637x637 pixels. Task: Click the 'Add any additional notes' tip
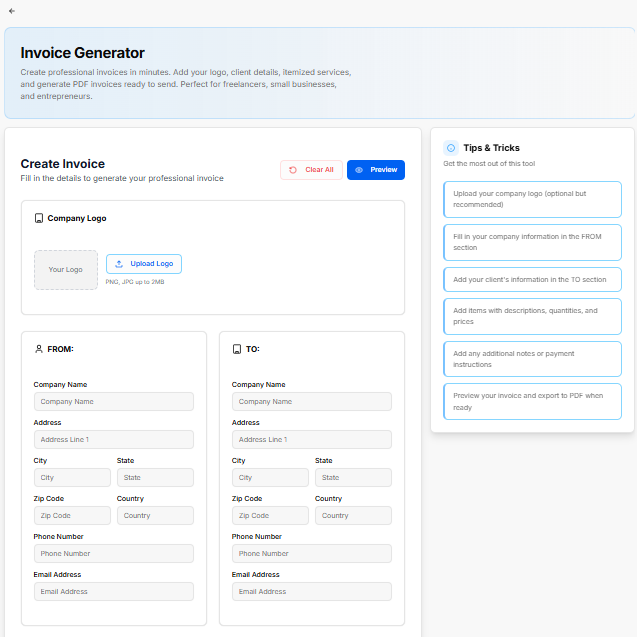coord(532,359)
